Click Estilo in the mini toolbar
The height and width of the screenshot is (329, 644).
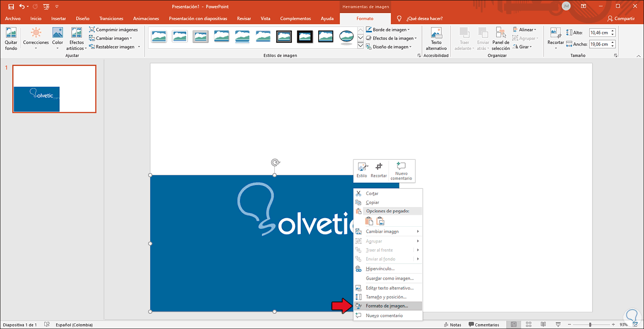pyautogui.click(x=362, y=171)
